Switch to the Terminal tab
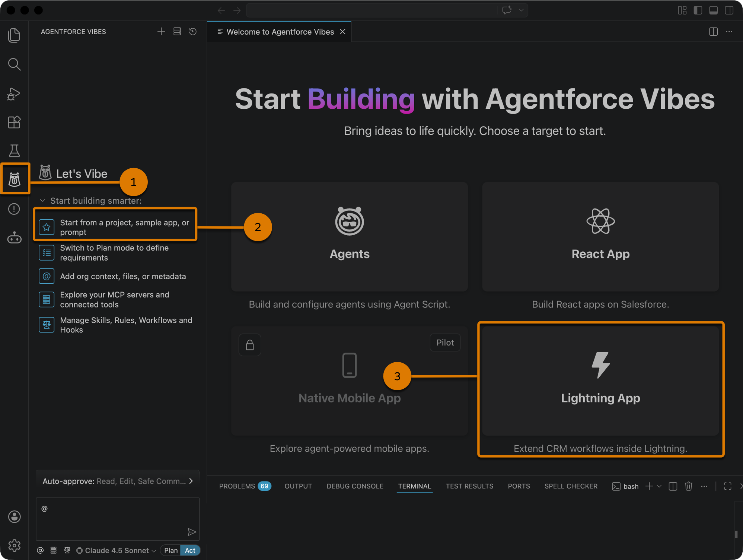This screenshot has width=743, height=560. (x=414, y=486)
